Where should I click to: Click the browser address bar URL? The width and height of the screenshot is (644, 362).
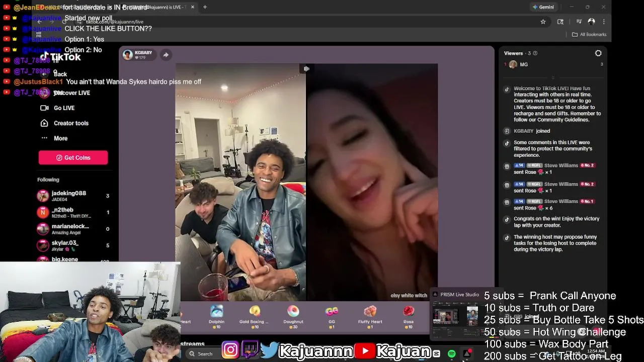tap(115, 22)
